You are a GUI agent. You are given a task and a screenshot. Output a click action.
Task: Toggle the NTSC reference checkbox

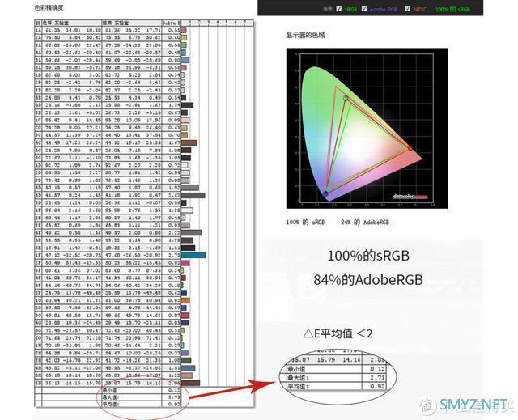tap(408, 9)
